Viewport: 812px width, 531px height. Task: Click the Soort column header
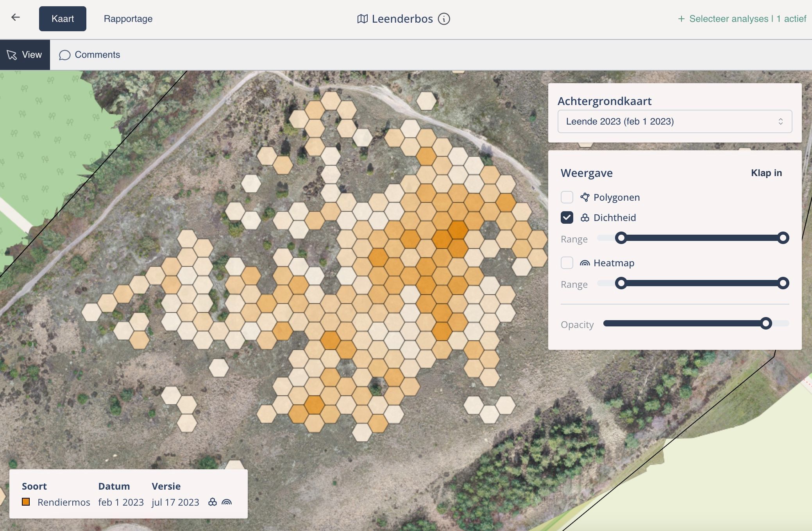pyautogui.click(x=34, y=486)
